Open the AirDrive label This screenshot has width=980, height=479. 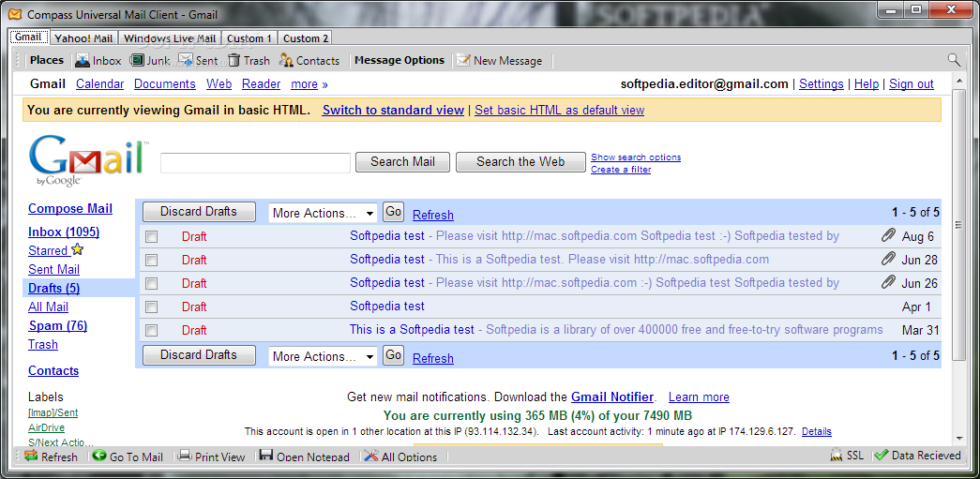(x=46, y=427)
